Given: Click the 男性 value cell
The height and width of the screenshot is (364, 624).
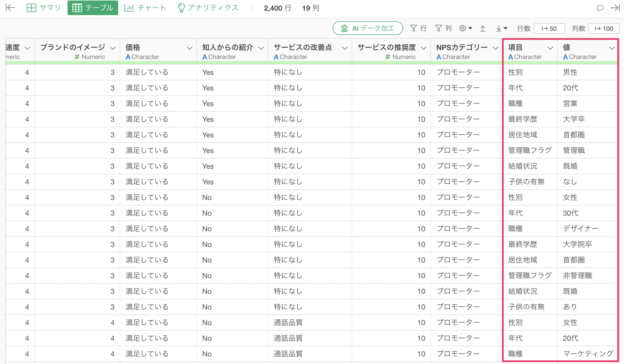Looking at the screenshot, I should tap(587, 72).
